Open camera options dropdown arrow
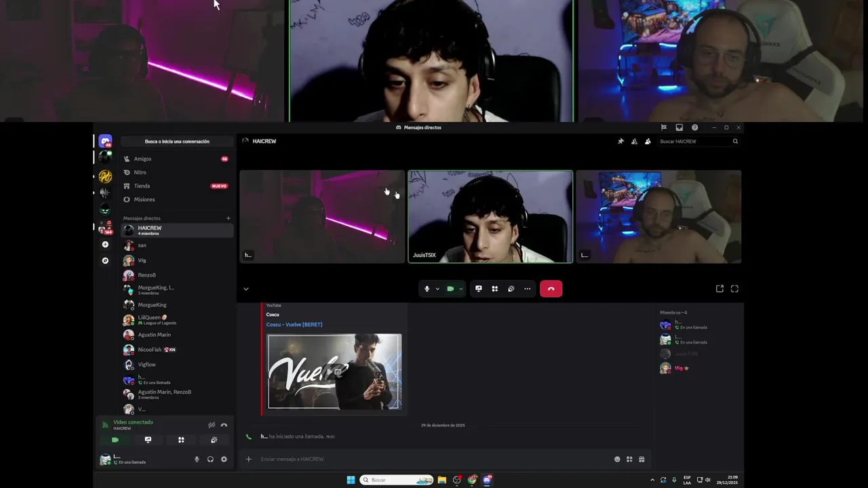 [461, 289]
